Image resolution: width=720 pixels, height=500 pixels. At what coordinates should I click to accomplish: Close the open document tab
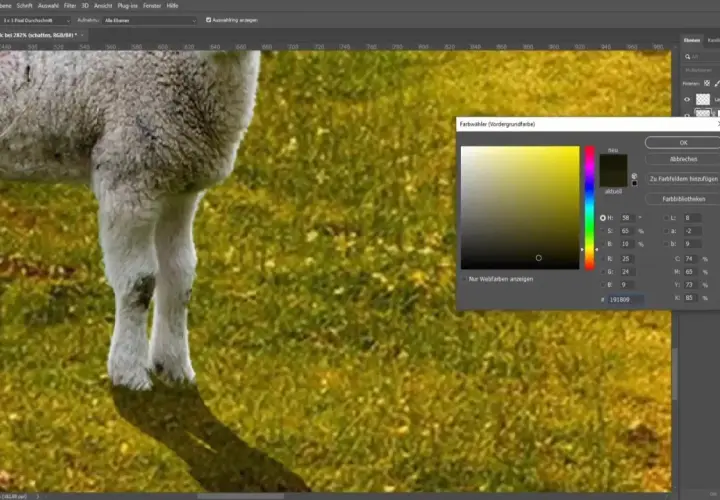(x=82, y=35)
